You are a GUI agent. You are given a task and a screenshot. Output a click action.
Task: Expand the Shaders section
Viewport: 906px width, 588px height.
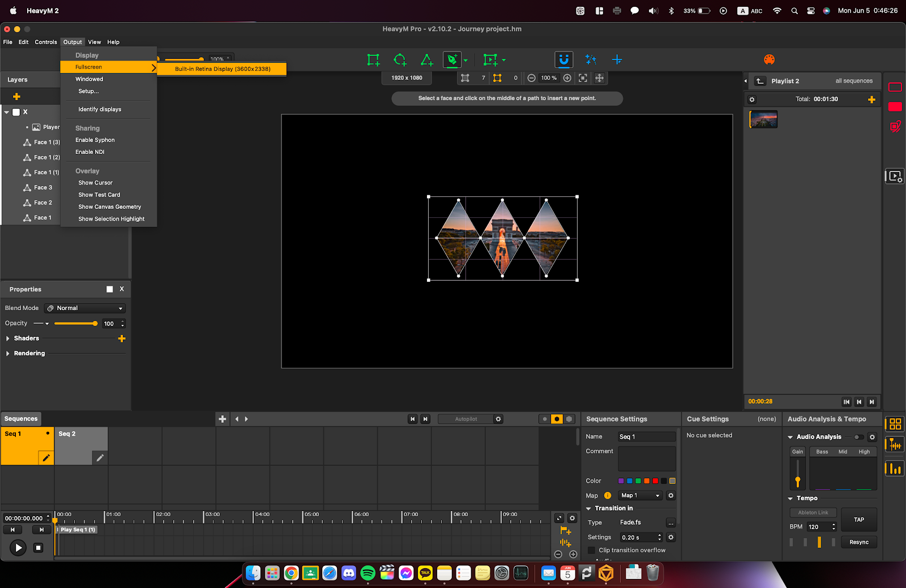point(8,338)
